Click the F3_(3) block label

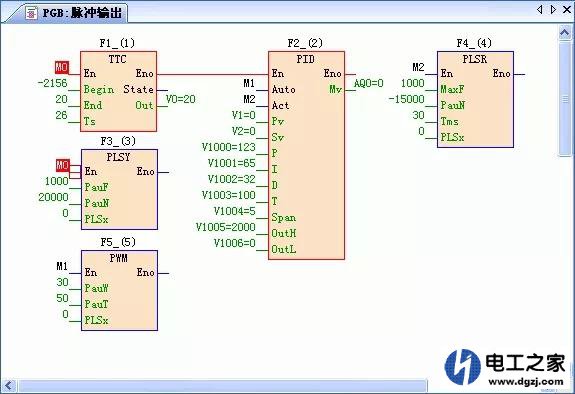[x=118, y=141]
